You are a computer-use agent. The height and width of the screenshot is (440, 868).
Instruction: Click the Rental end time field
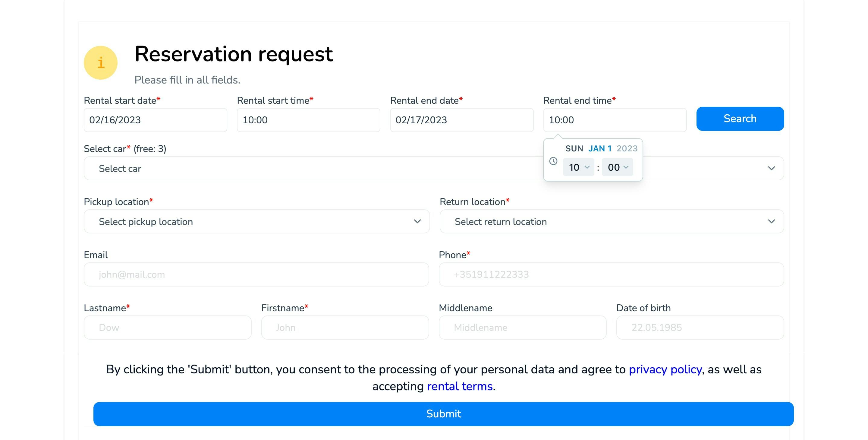[x=615, y=120]
